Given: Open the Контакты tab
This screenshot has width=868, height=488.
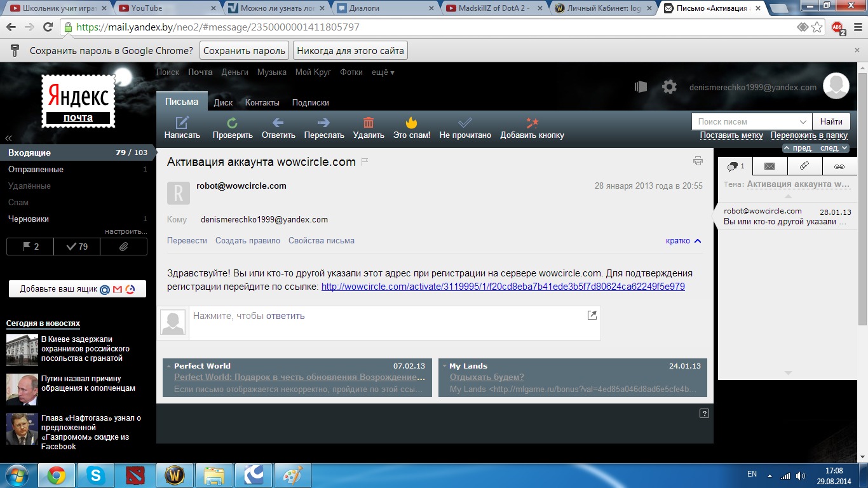Looking at the screenshot, I should click(262, 102).
